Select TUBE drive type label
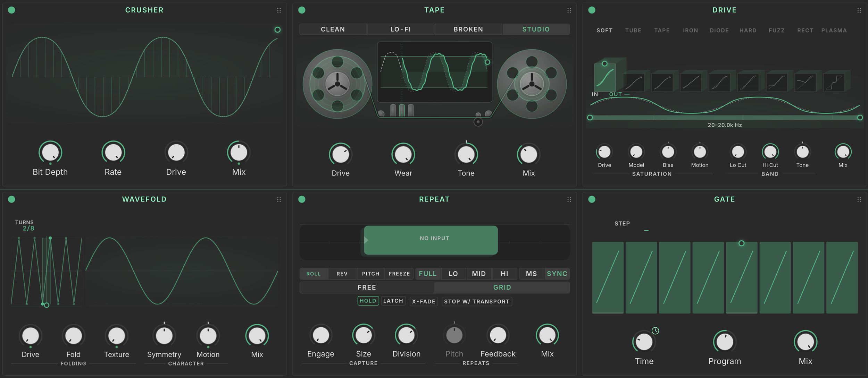 point(633,31)
